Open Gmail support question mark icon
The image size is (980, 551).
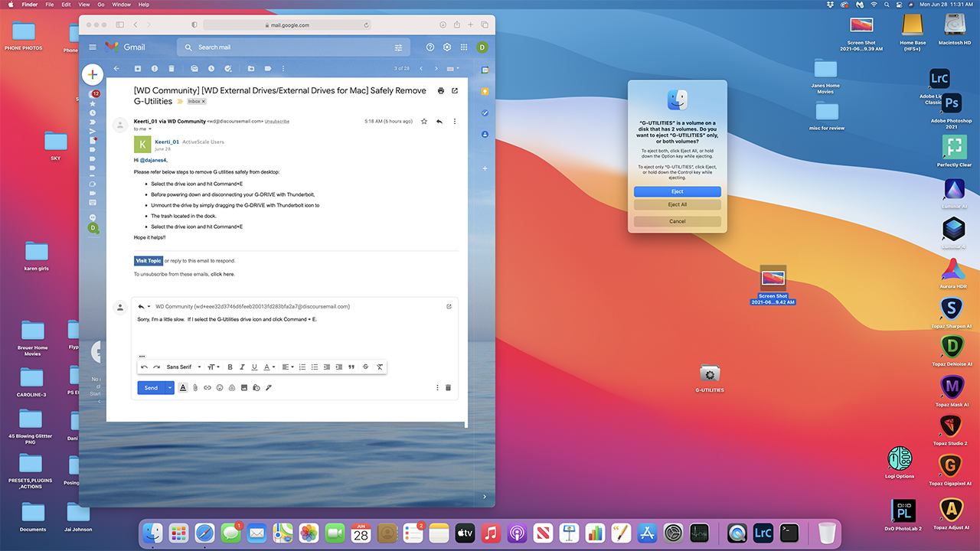430,47
